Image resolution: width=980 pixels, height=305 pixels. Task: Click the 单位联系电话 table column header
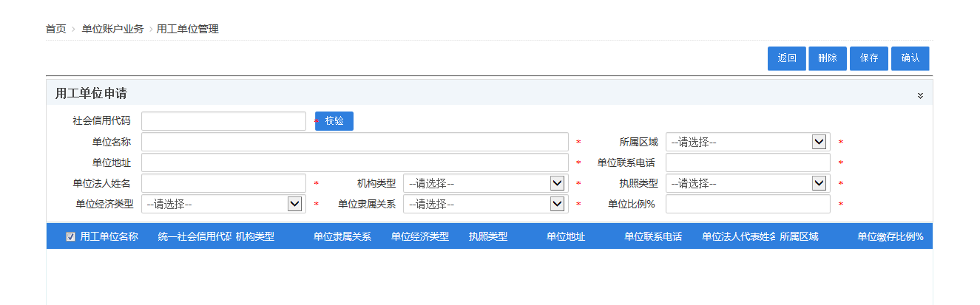click(x=653, y=236)
